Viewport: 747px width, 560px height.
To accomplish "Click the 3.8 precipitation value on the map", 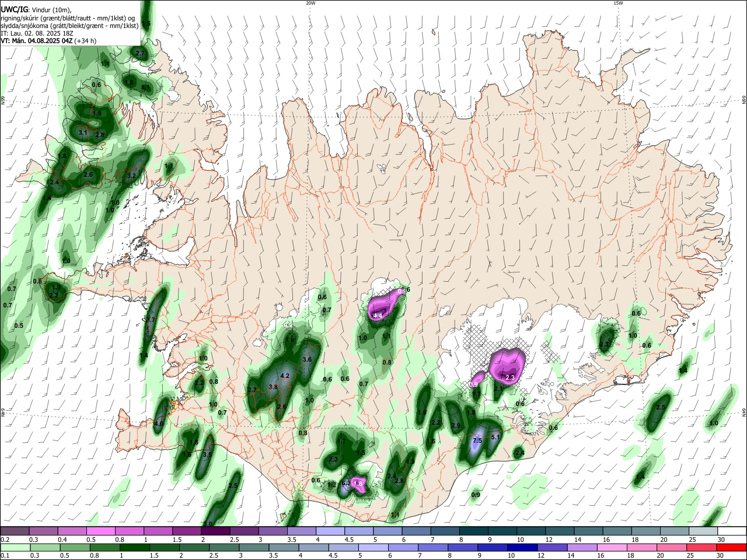I will pyautogui.click(x=273, y=387).
